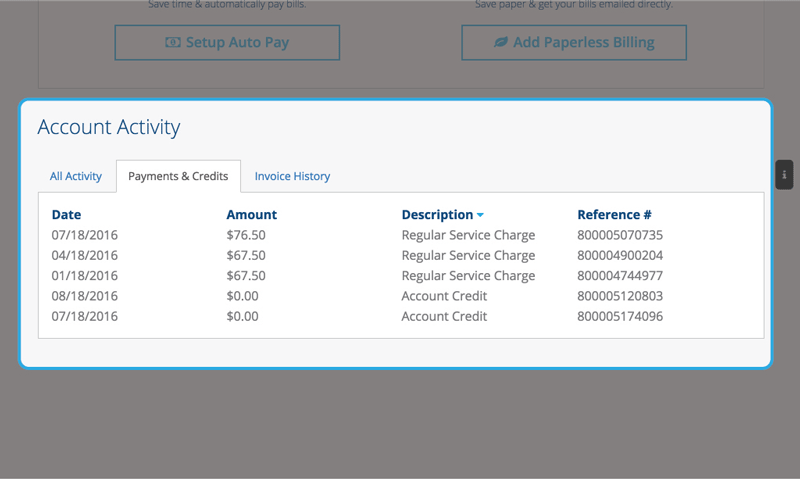The image size is (800, 479).
Task: Click Account Credit on the 08/18/2016 row
Action: 444,296
